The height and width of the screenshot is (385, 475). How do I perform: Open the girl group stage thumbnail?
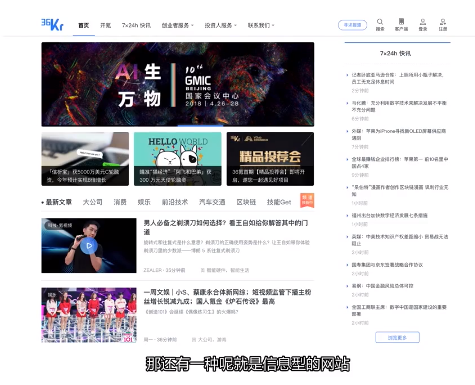click(x=89, y=315)
